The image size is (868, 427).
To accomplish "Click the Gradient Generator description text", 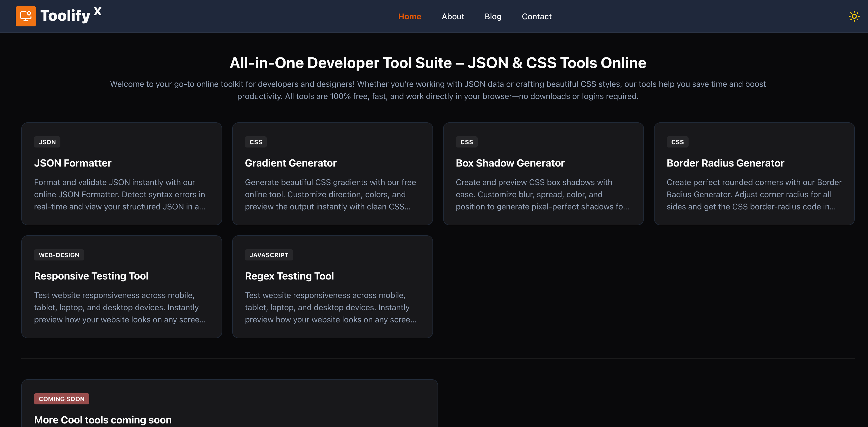I will pyautogui.click(x=330, y=194).
